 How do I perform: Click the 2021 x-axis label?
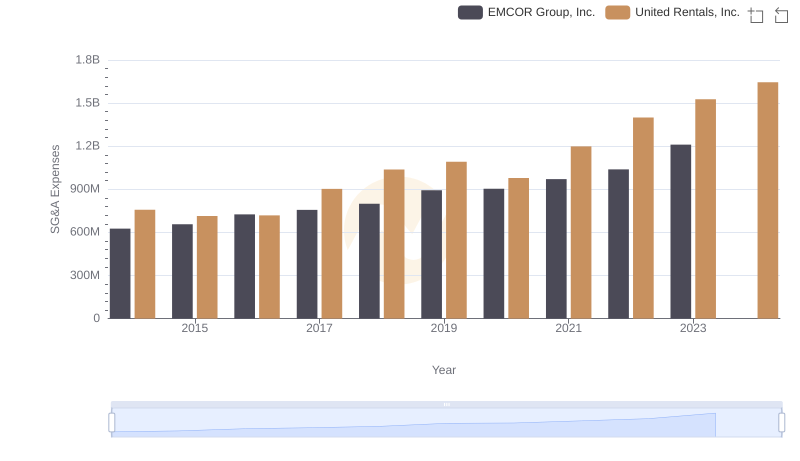568,328
